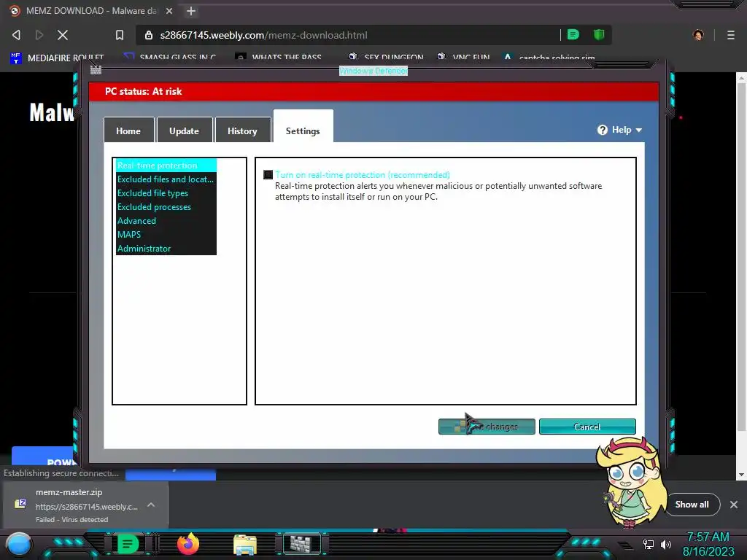Bookmark this page with the bookmark icon
747x560 pixels.
120,35
